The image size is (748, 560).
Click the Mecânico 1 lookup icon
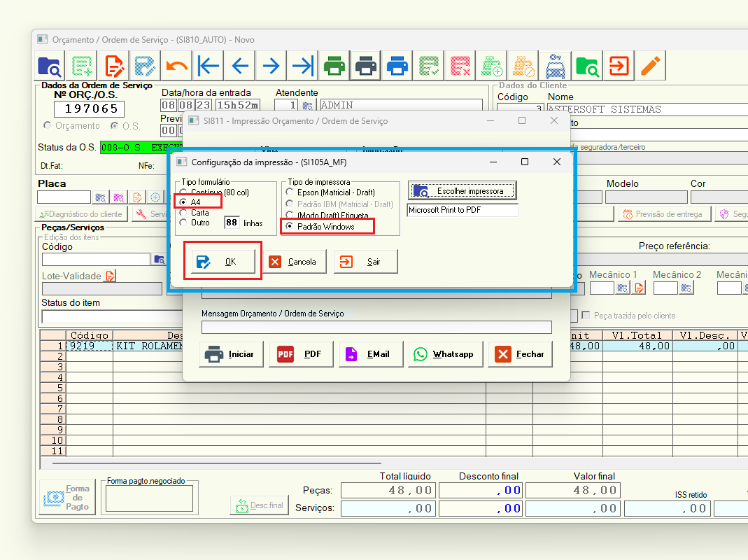pos(623,288)
